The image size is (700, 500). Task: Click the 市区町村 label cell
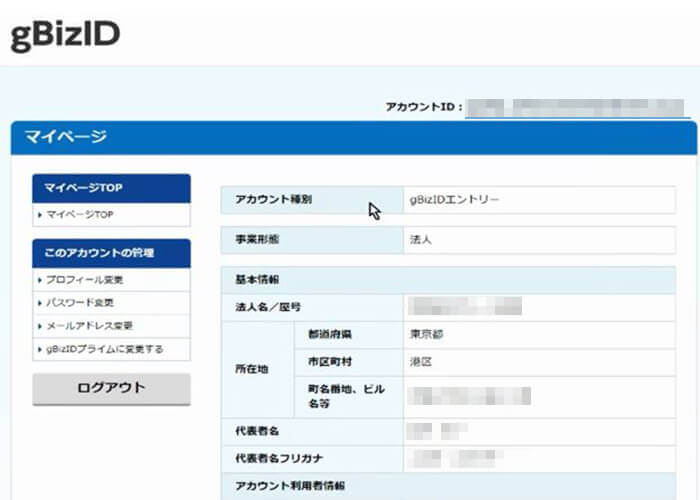(349, 362)
